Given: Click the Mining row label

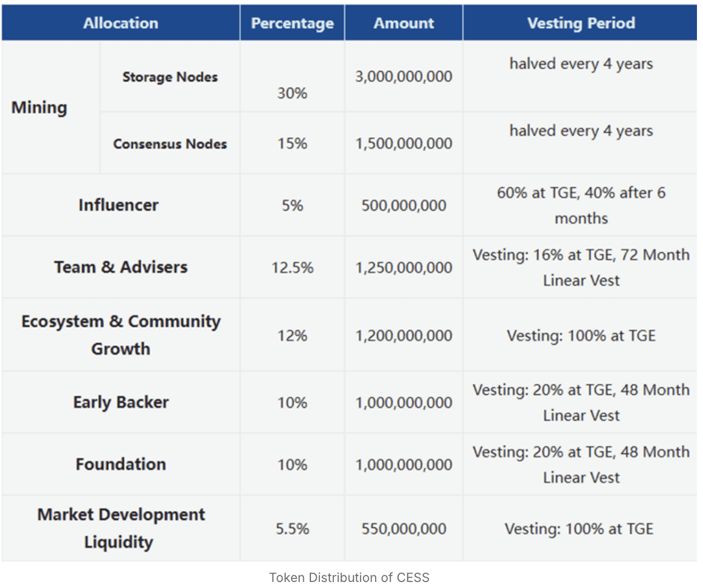Looking at the screenshot, I should pos(40,108).
